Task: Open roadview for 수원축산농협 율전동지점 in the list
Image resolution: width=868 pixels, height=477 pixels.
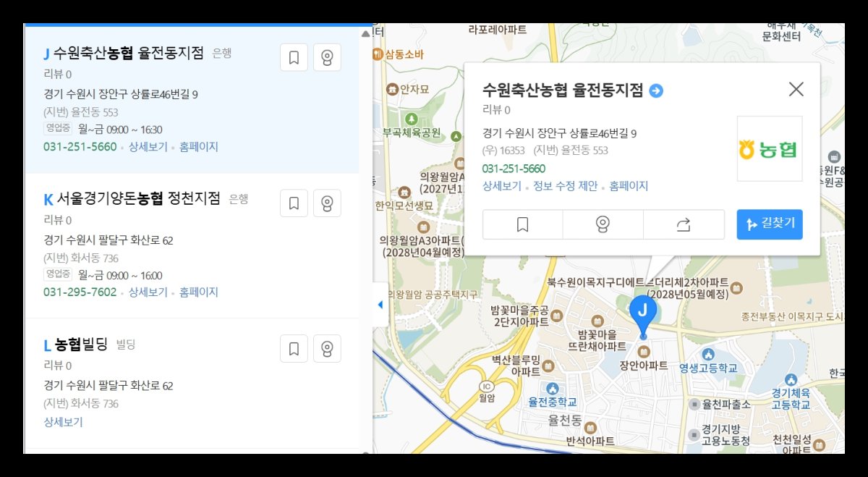Action: (x=327, y=59)
